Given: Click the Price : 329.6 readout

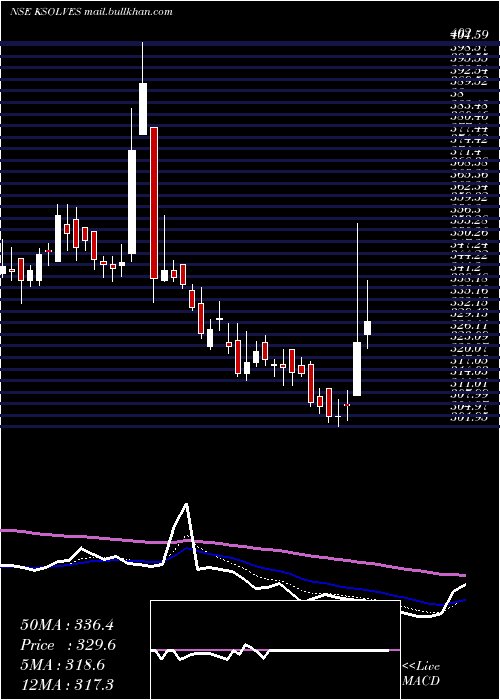Looking at the screenshot, I should point(69,645).
